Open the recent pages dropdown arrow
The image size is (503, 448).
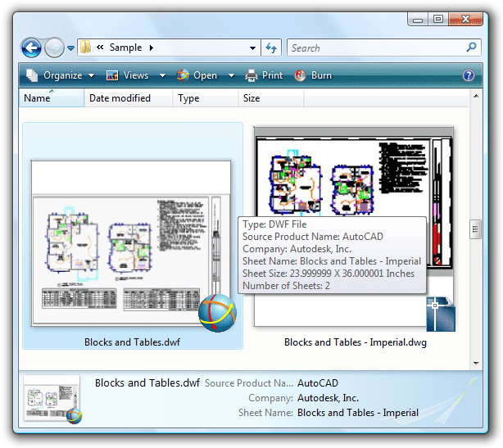tap(71, 48)
